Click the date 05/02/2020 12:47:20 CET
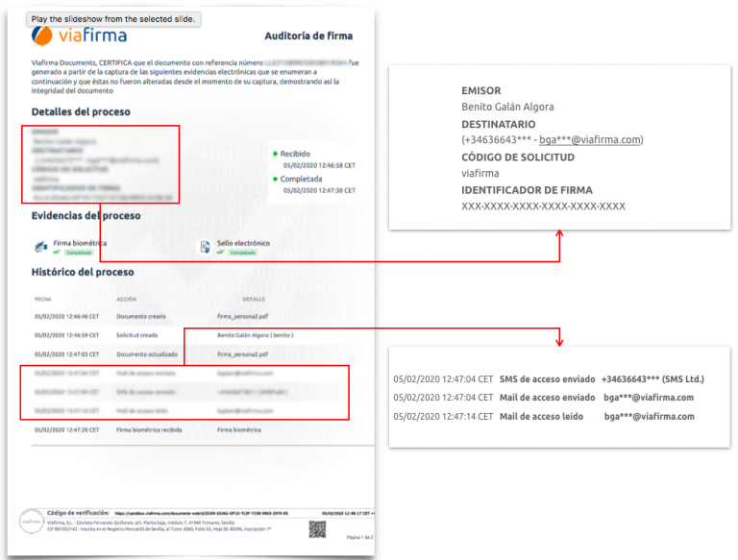The width and height of the screenshot is (738, 560). click(x=67, y=429)
